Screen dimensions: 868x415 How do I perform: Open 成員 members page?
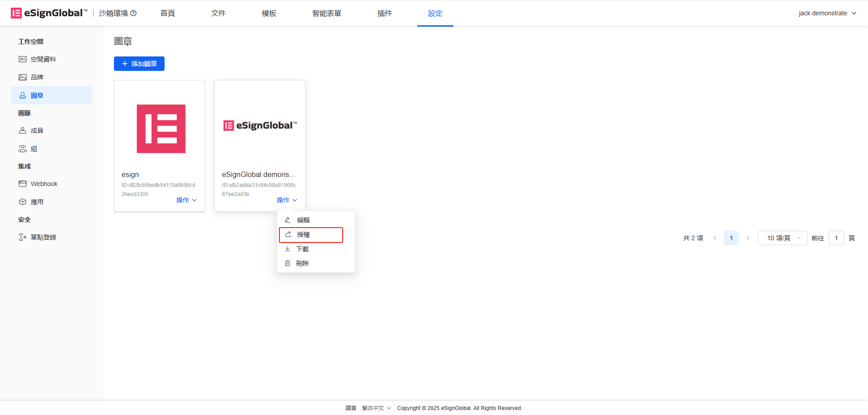coord(52,131)
